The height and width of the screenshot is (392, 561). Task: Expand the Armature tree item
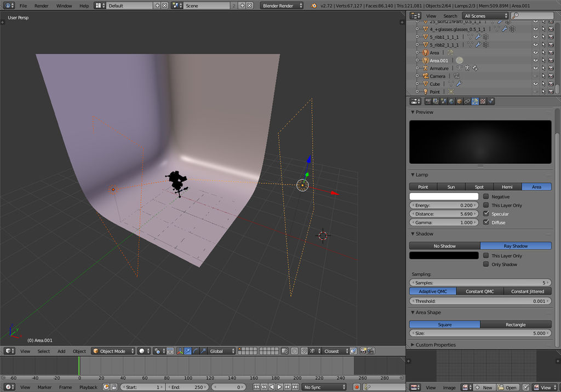417,68
